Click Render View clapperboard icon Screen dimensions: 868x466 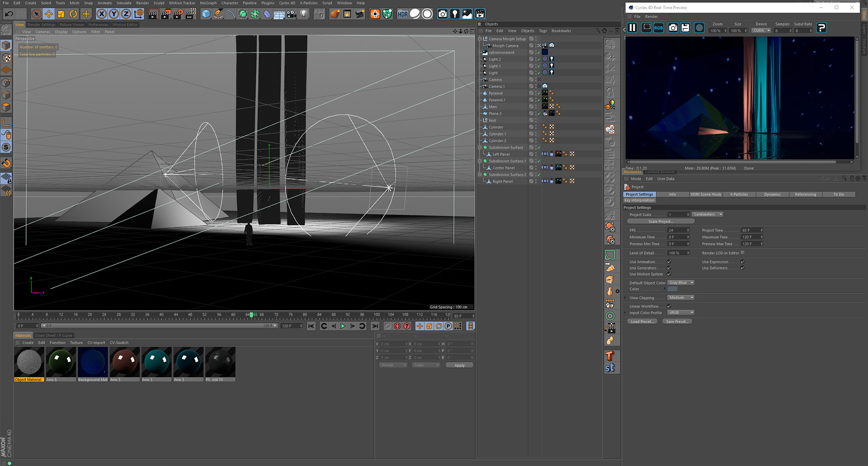[x=153, y=14]
